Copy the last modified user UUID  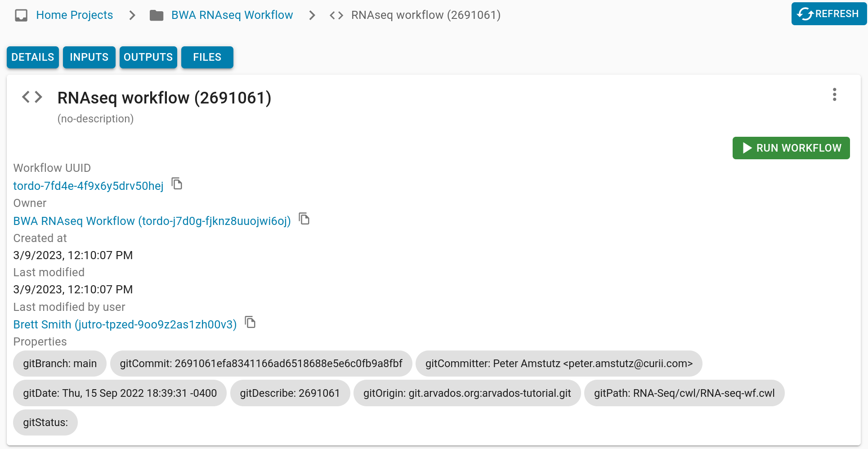coord(250,323)
